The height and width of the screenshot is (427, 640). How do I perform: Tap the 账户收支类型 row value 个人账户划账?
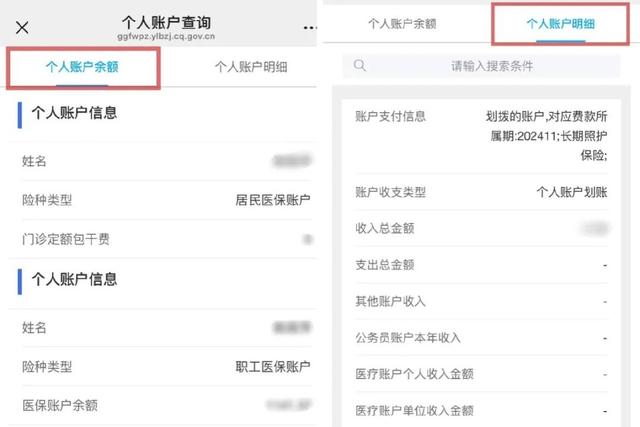point(572,192)
